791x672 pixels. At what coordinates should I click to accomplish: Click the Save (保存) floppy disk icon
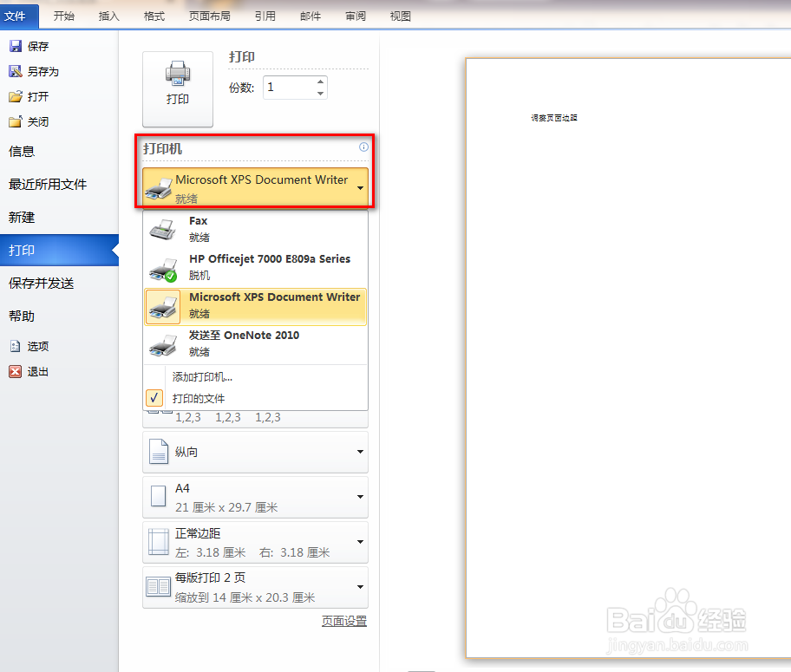point(16,47)
